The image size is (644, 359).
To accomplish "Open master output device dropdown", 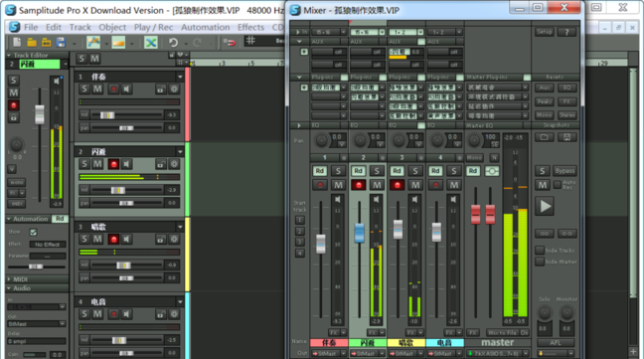I will pos(526,354).
